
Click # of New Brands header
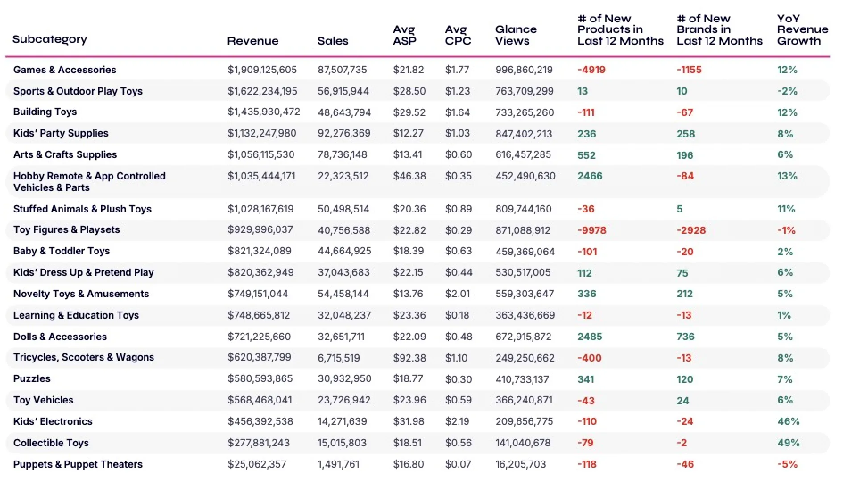719,30
